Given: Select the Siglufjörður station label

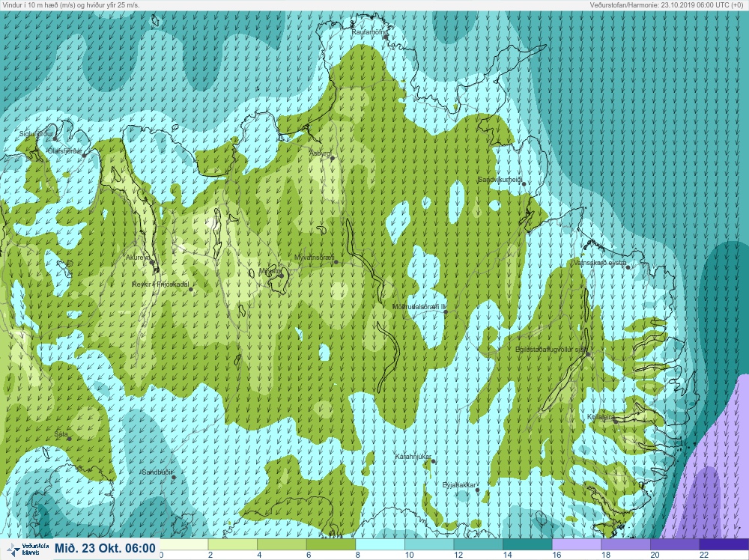Looking at the screenshot, I should [x=36, y=134].
